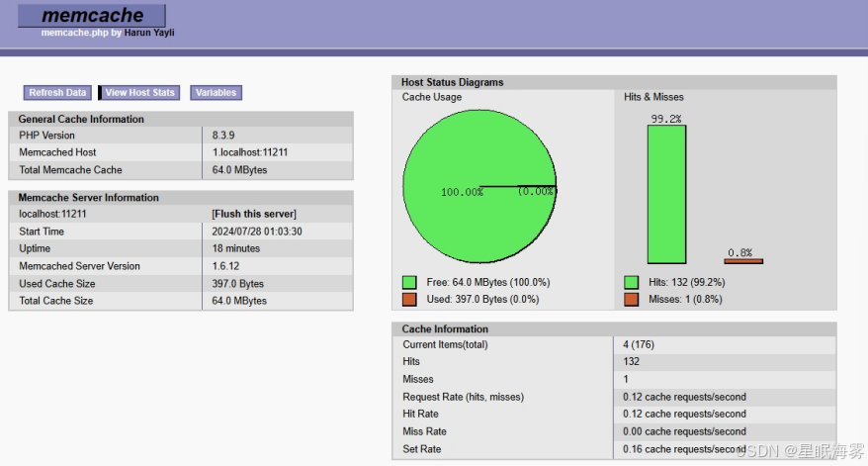
Task: Select Used Cache Size value 397.0 Bytes
Action: (x=238, y=284)
